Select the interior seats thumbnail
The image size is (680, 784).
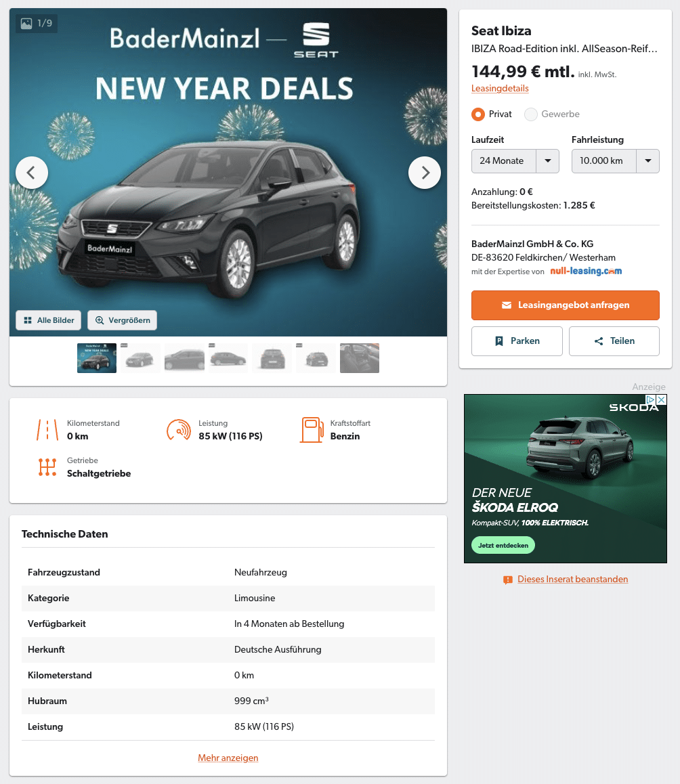pyautogui.click(x=359, y=358)
